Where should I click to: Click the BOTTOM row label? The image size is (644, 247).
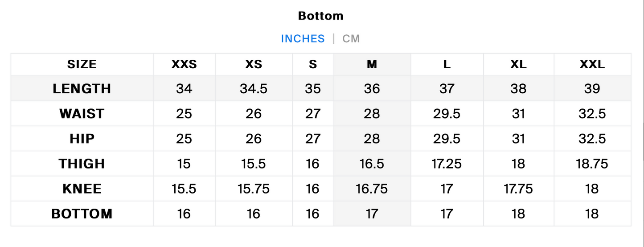click(x=82, y=214)
